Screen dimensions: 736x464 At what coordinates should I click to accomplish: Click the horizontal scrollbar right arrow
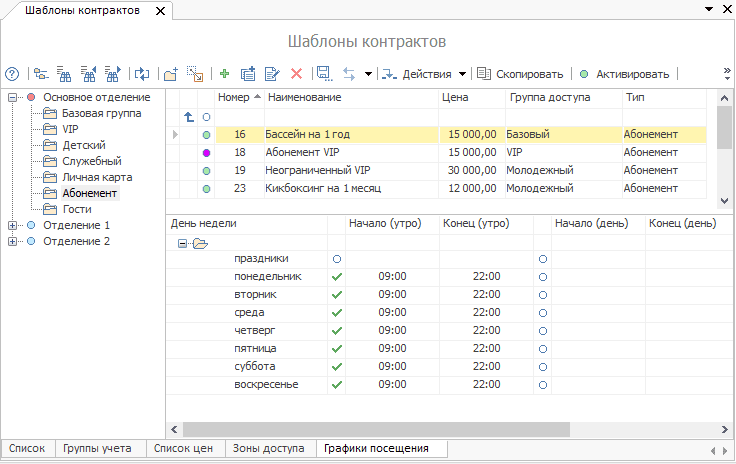pyautogui.click(x=724, y=429)
